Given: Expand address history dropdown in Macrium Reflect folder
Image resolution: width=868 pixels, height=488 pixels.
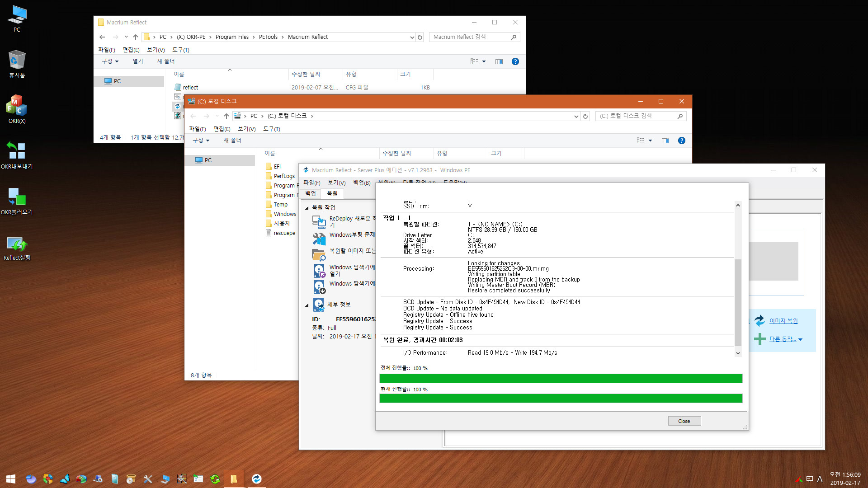Looking at the screenshot, I should (x=412, y=38).
